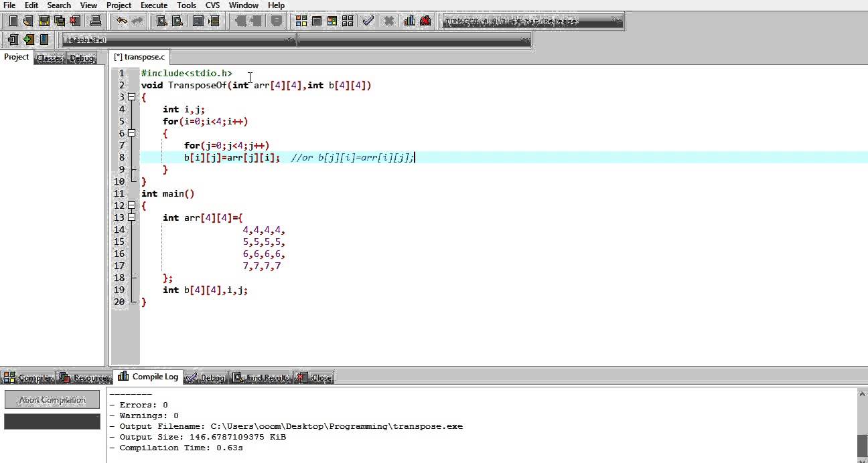Screen dimensions: 868x463
Task: Click the Compile and Run icon
Action: (x=332, y=21)
